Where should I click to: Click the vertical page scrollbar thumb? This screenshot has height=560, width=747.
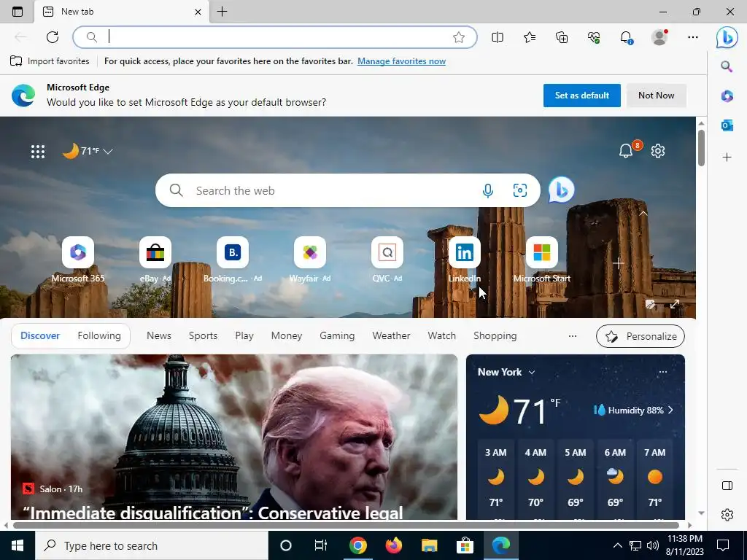tap(701, 147)
